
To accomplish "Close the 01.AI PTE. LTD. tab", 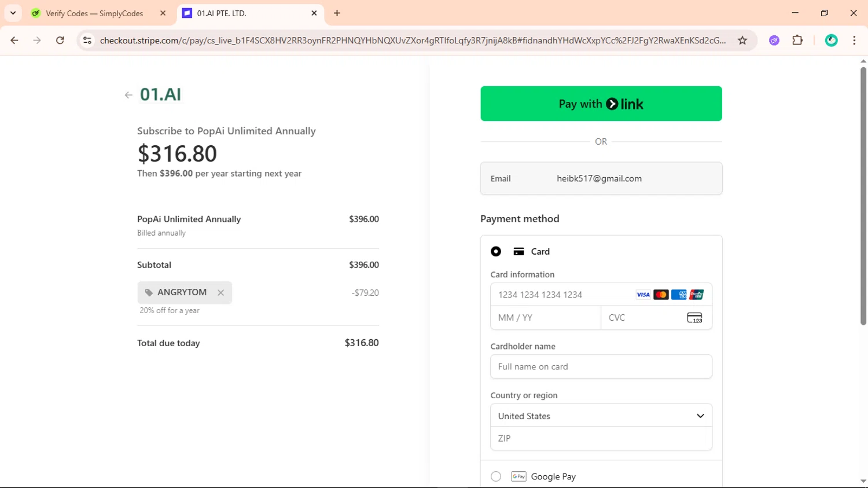I will pyautogui.click(x=314, y=13).
